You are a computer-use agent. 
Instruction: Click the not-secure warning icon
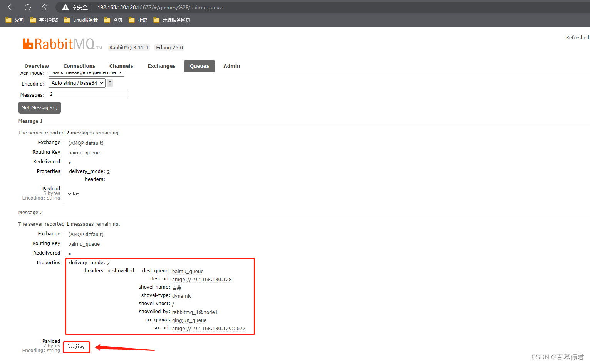click(65, 7)
